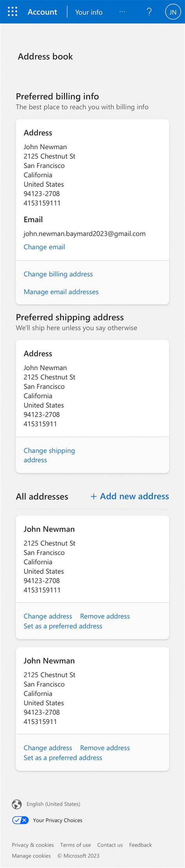Open Manage email addresses

pyautogui.click(x=61, y=292)
